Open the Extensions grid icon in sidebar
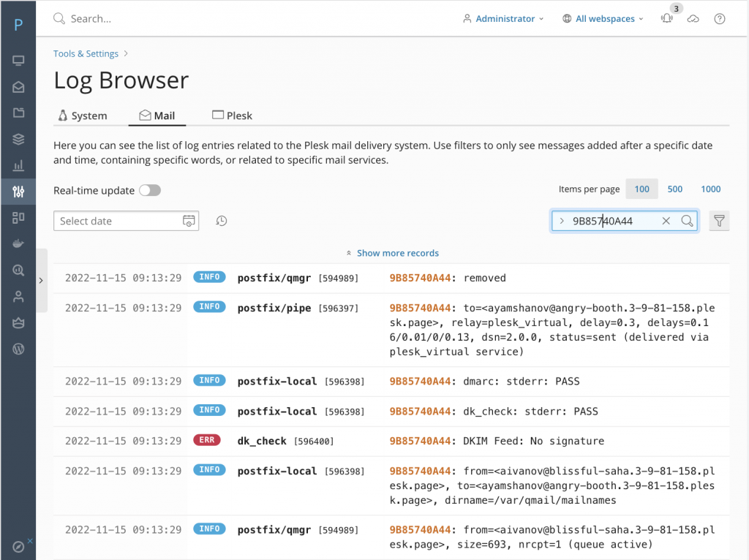The height and width of the screenshot is (560, 749). coord(18,218)
